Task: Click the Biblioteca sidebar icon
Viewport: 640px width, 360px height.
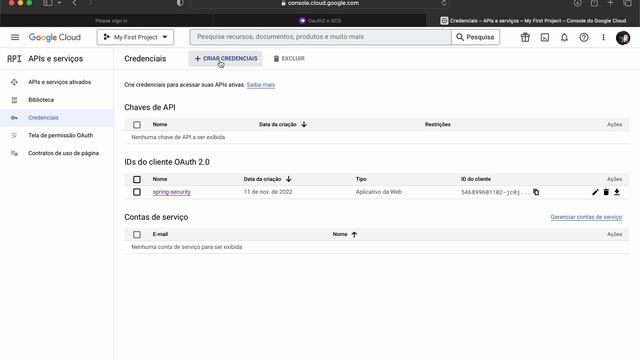Action: (x=14, y=100)
